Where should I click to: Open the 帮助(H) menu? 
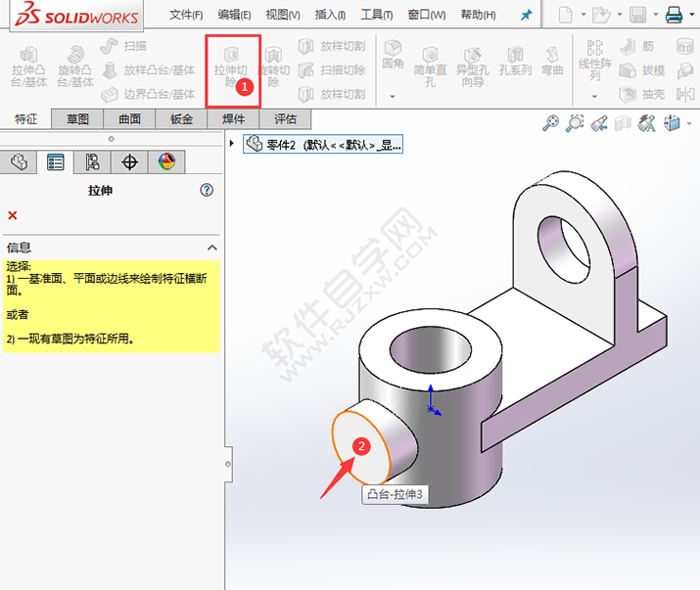(478, 16)
